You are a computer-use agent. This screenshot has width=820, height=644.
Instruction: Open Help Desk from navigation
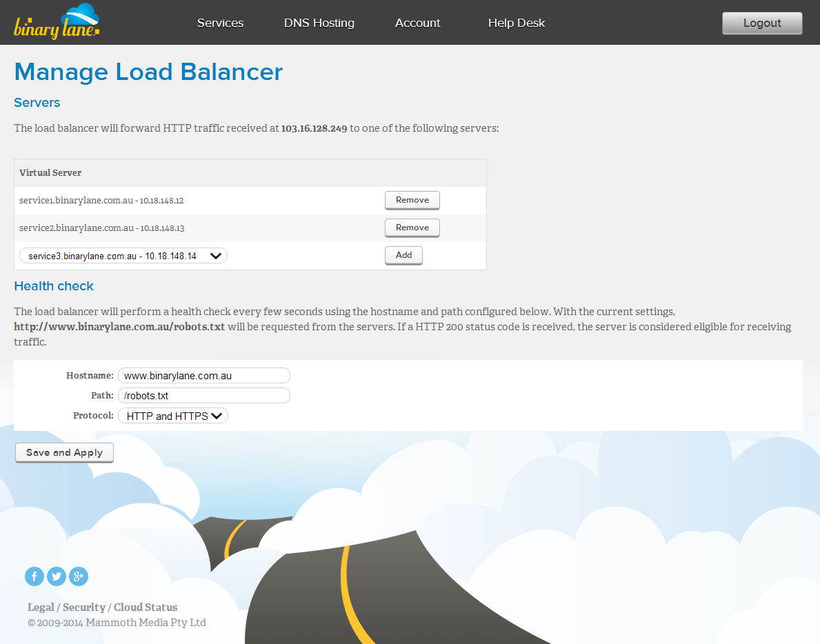point(516,23)
